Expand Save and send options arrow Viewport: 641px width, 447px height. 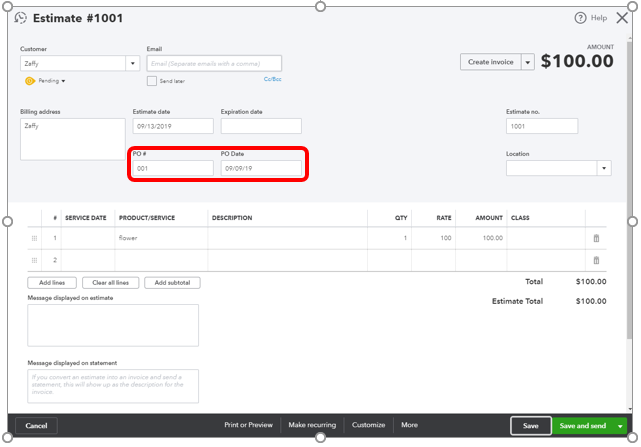coord(620,426)
